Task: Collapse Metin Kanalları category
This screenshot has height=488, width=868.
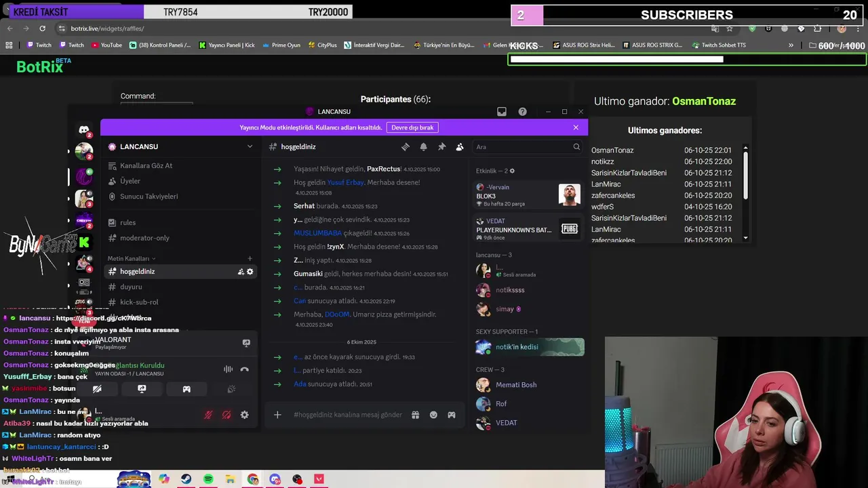Action: (x=131, y=258)
